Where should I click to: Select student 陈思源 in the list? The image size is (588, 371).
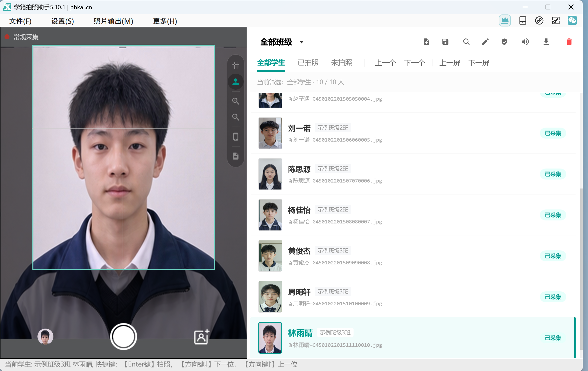click(413, 174)
